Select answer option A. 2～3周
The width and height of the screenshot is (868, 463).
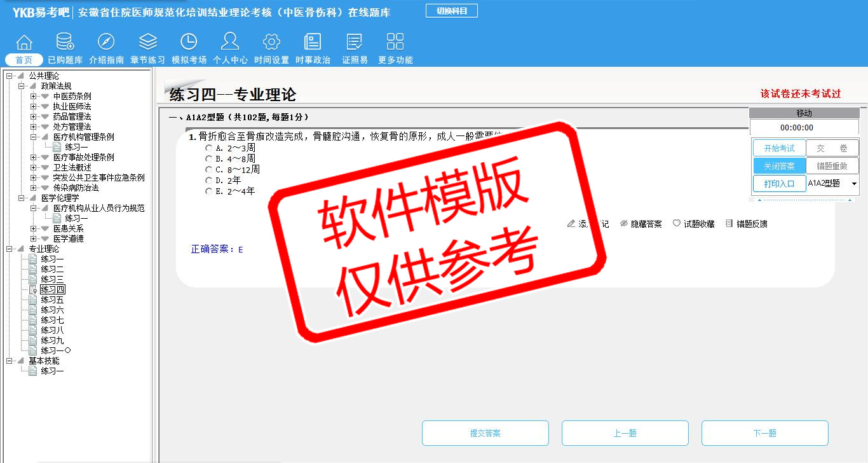[209, 148]
